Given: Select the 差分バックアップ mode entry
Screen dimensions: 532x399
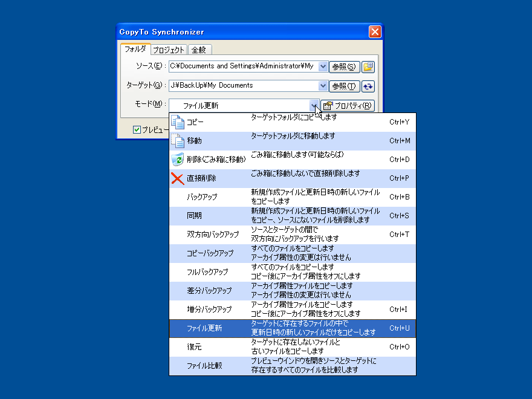Looking at the screenshot, I should (x=293, y=291).
